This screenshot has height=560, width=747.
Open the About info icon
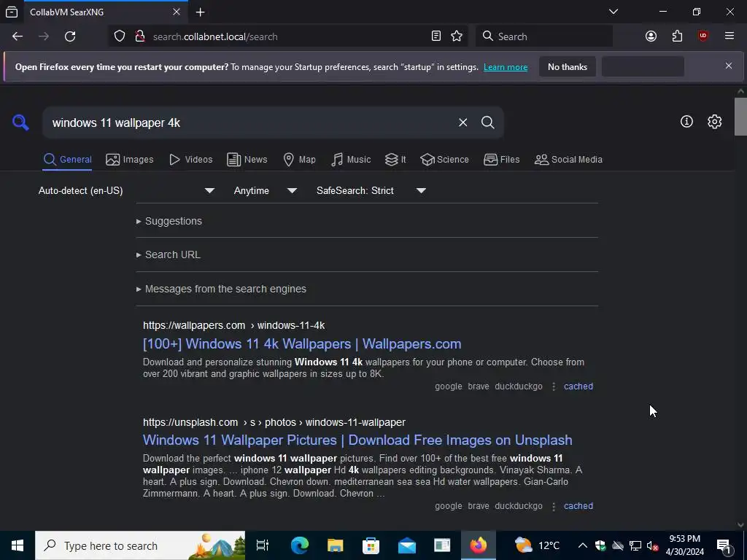[x=686, y=122]
